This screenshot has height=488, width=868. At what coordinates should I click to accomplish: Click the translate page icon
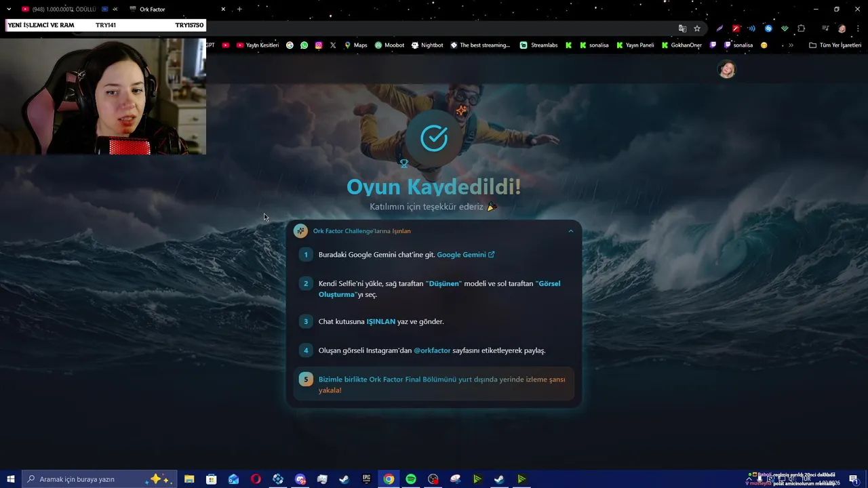(x=682, y=28)
